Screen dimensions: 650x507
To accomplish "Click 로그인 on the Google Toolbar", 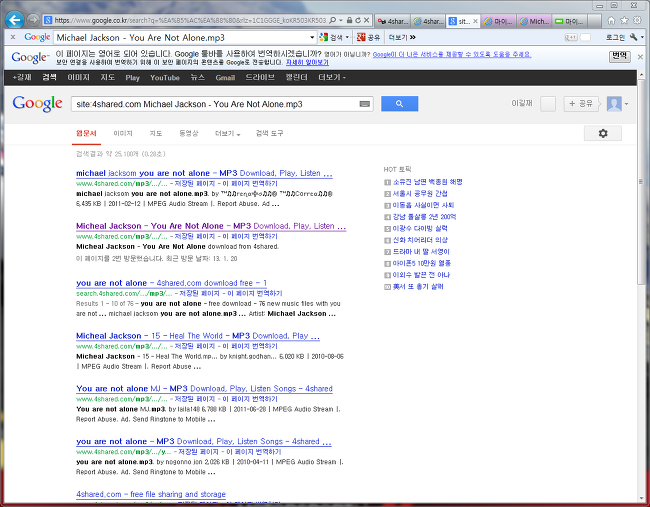I will 615,37.
